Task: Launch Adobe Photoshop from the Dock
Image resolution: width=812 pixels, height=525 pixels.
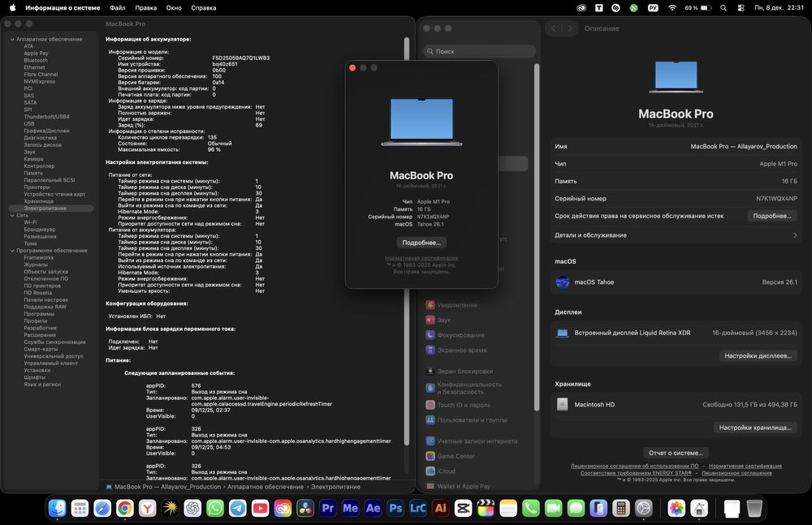Action: 395,509
